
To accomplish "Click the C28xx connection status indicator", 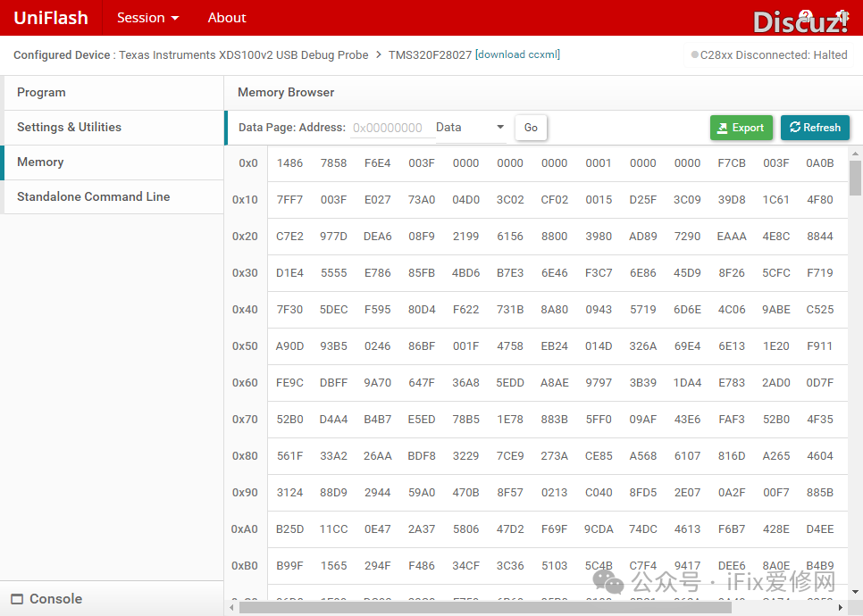I will point(768,55).
